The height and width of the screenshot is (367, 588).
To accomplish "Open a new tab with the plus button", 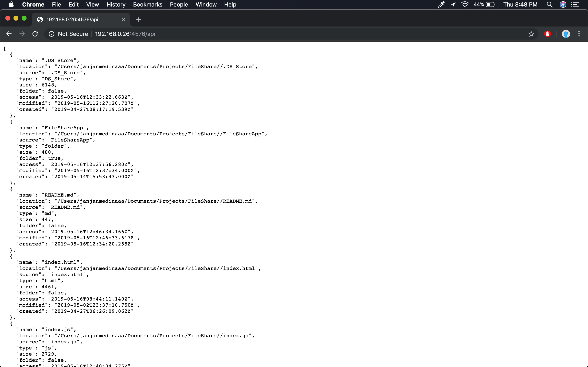I will tap(138, 19).
